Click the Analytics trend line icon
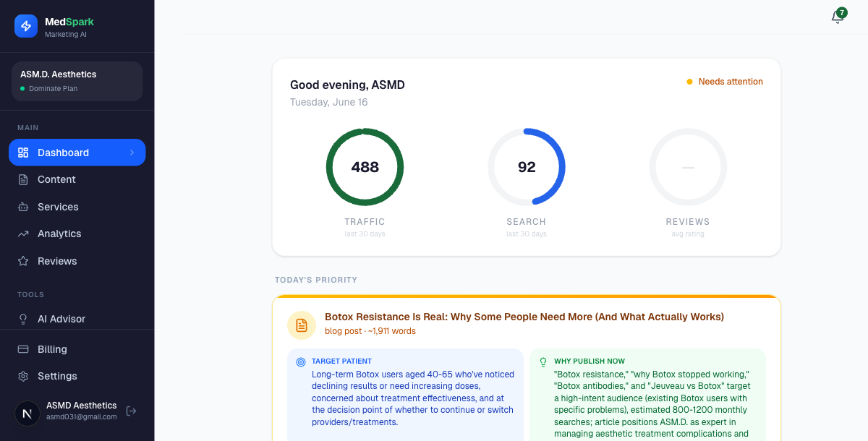 [23, 234]
